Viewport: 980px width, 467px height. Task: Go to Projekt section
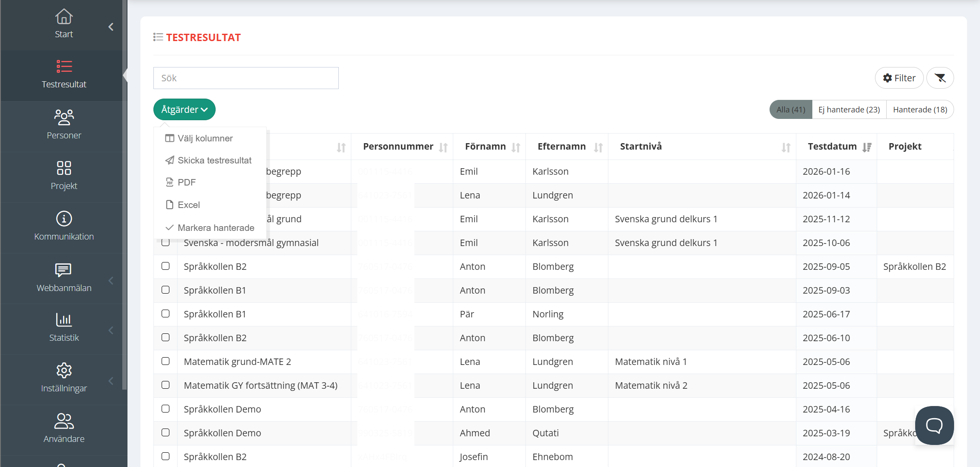pyautogui.click(x=64, y=176)
